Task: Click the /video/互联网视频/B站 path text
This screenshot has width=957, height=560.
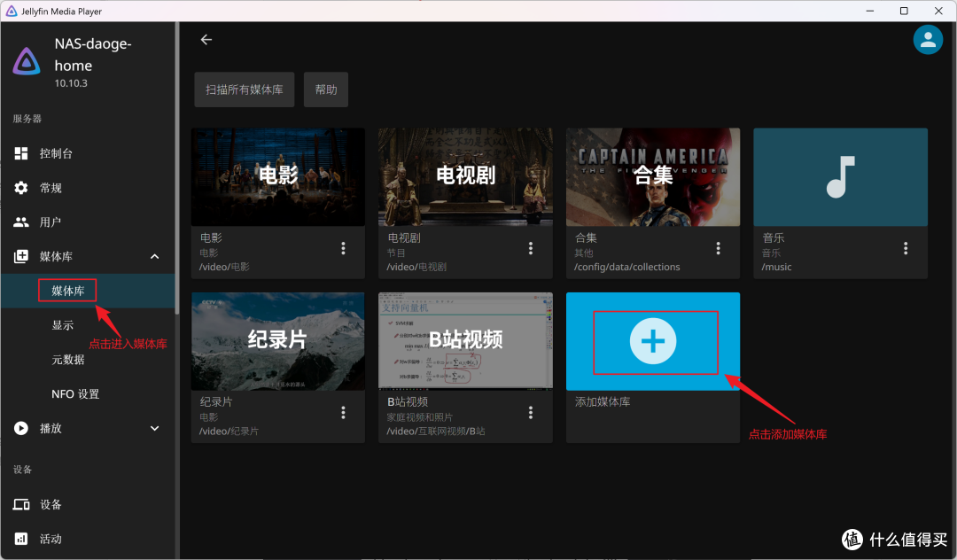Action: pyautogui.click(x=436, y=432)
